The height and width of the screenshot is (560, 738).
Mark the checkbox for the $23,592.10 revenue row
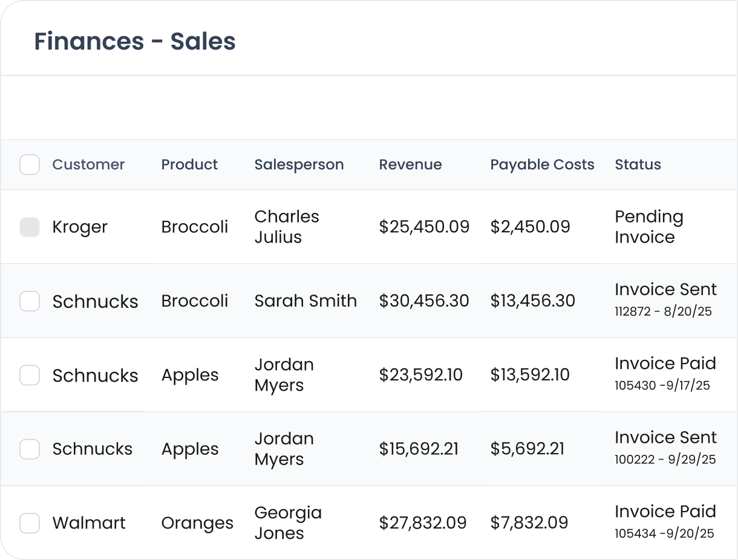tap(30, 375)
